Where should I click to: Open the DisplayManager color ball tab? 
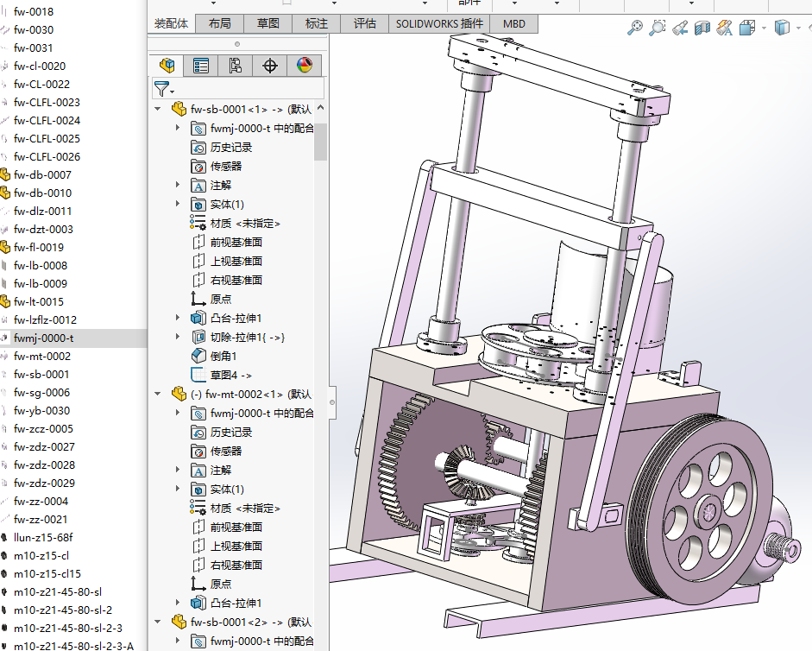303,66
